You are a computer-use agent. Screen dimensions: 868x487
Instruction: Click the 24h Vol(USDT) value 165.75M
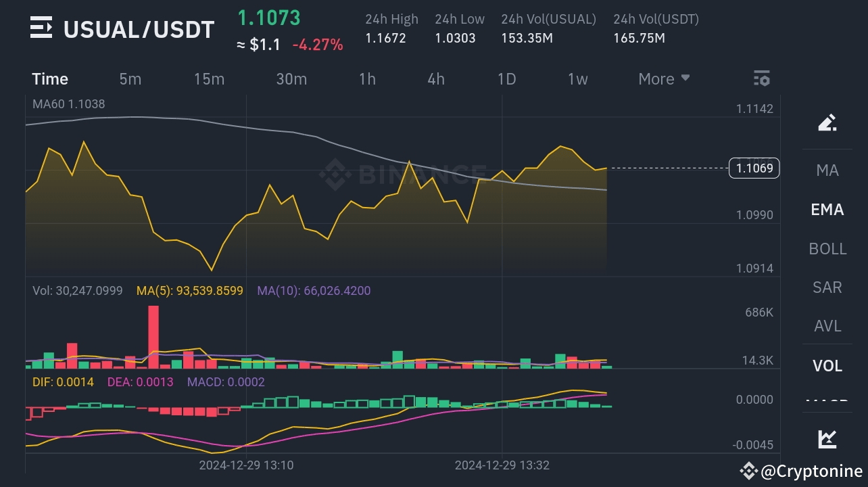pos(639,38)
